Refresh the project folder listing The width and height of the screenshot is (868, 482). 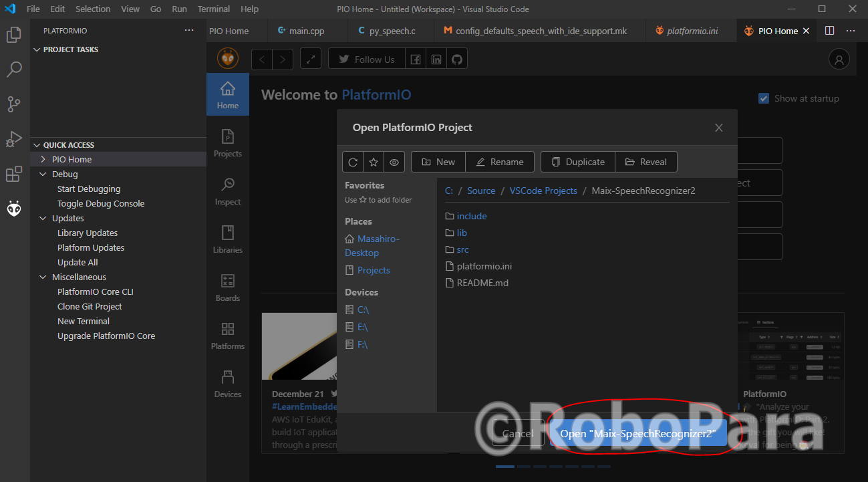[x=353, y=161]
